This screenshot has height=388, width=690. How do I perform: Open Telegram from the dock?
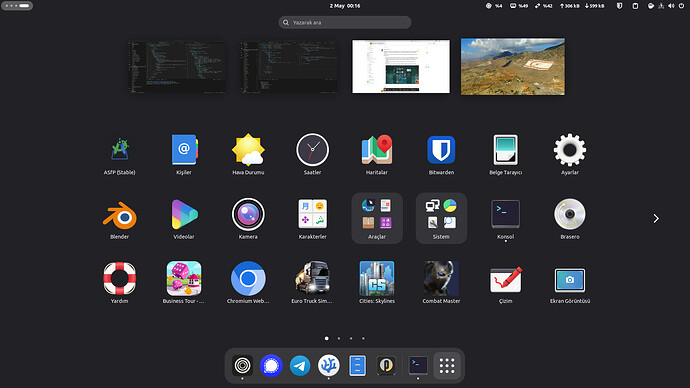[x=300, y=366]
